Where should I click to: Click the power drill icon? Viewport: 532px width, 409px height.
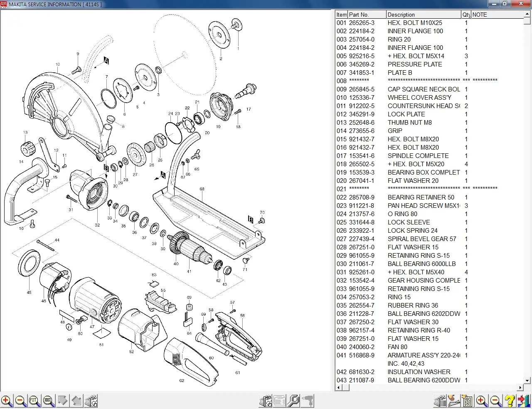pyautogui.click(x=308, y=401)
